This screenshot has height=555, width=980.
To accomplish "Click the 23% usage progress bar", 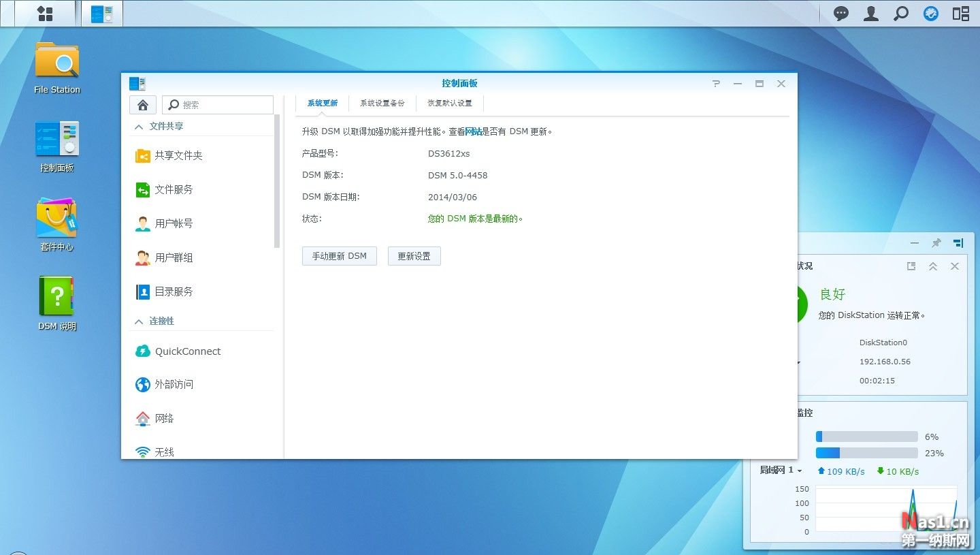I will pos(867,453).
